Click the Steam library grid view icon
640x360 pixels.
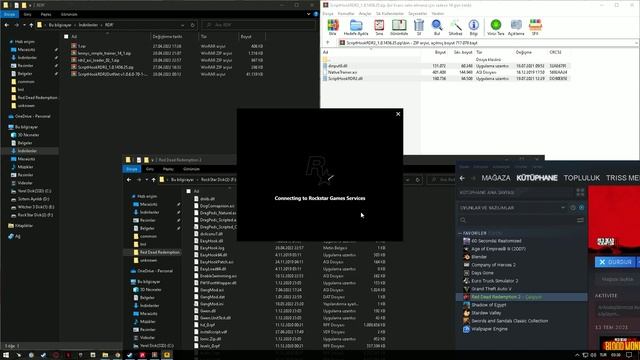pyautogui.click(x=580, y=192)
